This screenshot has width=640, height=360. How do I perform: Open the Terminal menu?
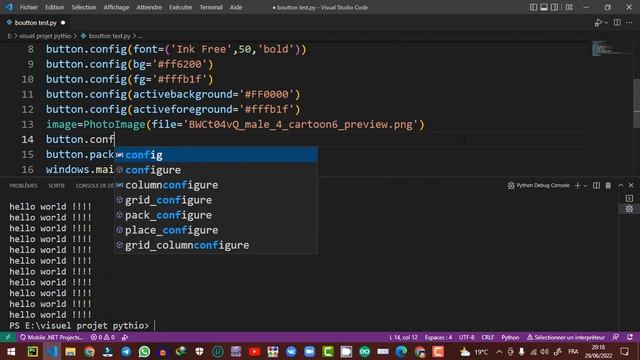point(211,7)
